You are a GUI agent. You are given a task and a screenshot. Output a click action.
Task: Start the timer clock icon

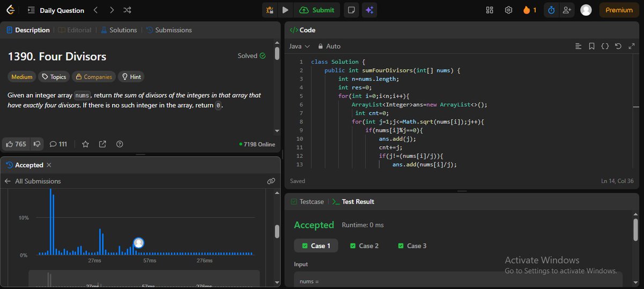pyautogui.click(x=551, y=10)
